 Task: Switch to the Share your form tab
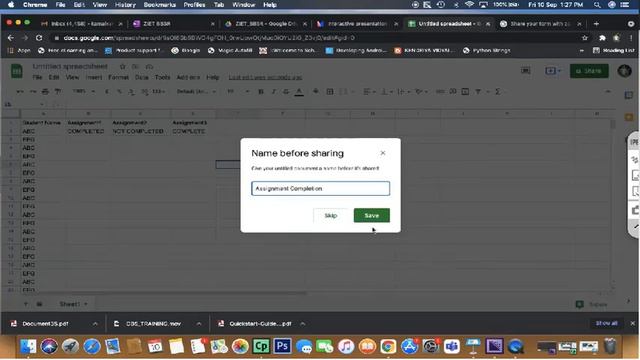tap(539, 24)
